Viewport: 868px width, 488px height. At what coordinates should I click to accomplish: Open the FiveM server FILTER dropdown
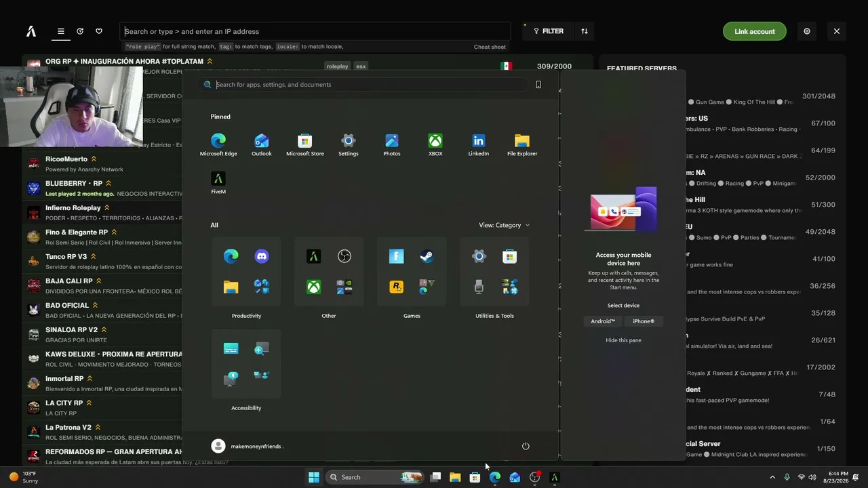549,31
